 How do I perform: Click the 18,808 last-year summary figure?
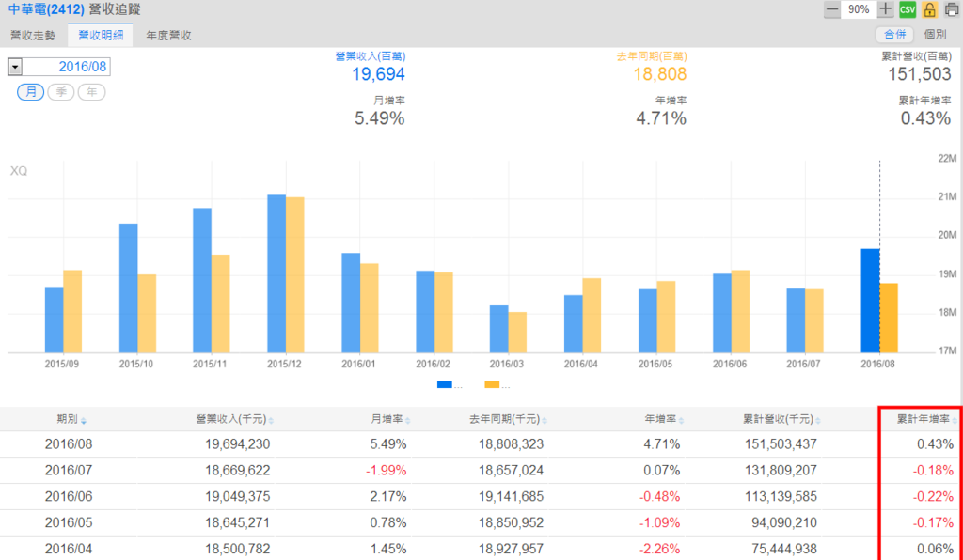[x=660, y=74]
